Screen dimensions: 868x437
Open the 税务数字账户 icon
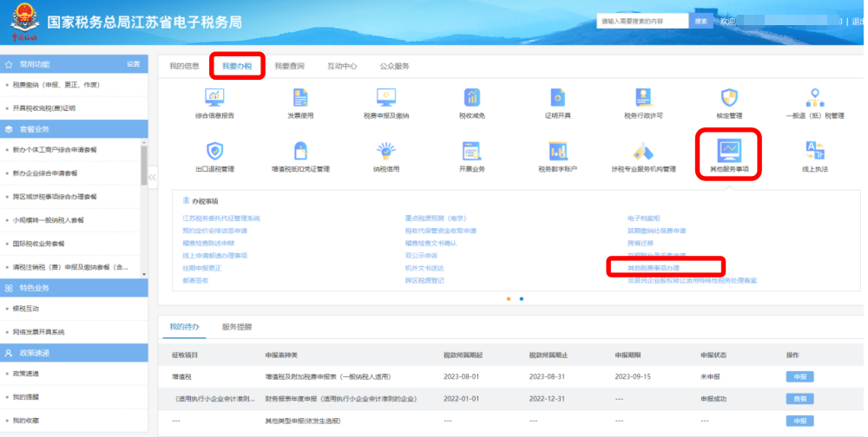pos(557,151)
